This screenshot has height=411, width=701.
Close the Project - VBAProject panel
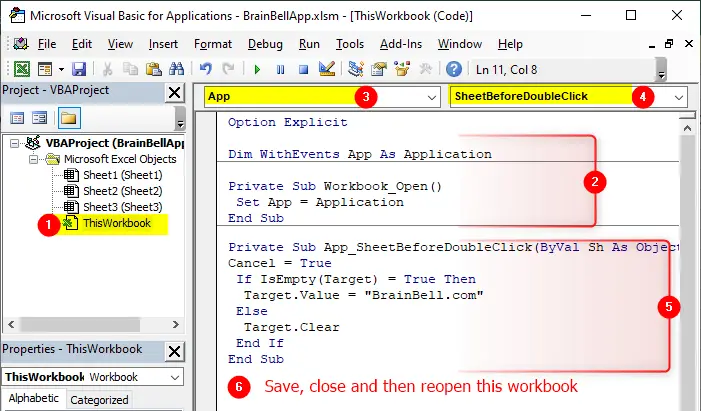[174, 93]
